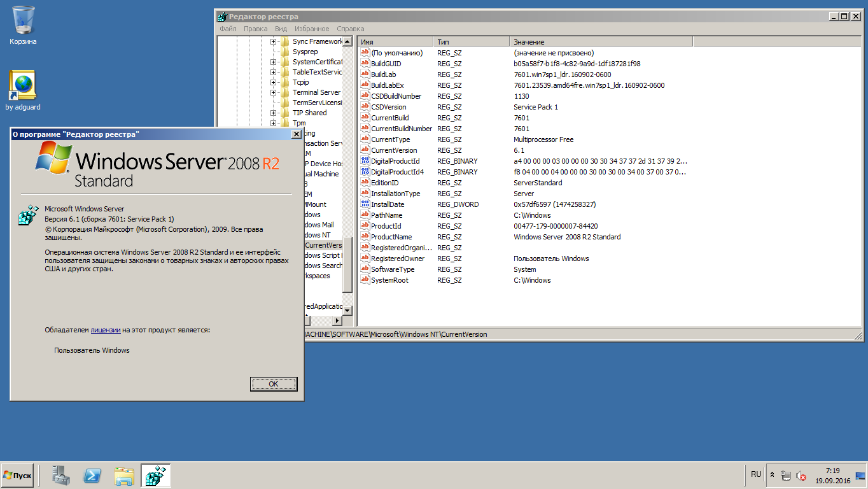Viewport: 868px width, 489px height.
Task: Click the RU language indicator
Action: coord(755,474)
